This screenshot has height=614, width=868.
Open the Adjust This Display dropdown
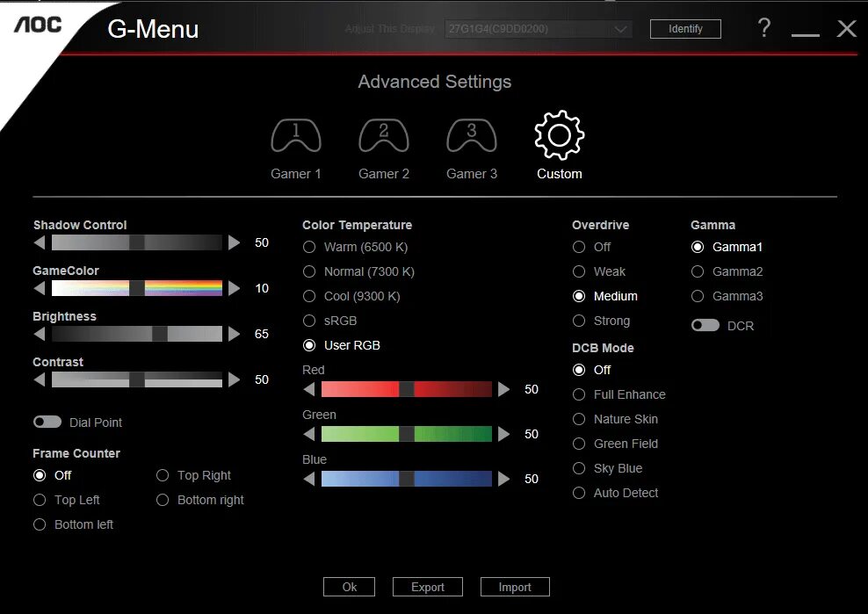[x=539, y=29]
